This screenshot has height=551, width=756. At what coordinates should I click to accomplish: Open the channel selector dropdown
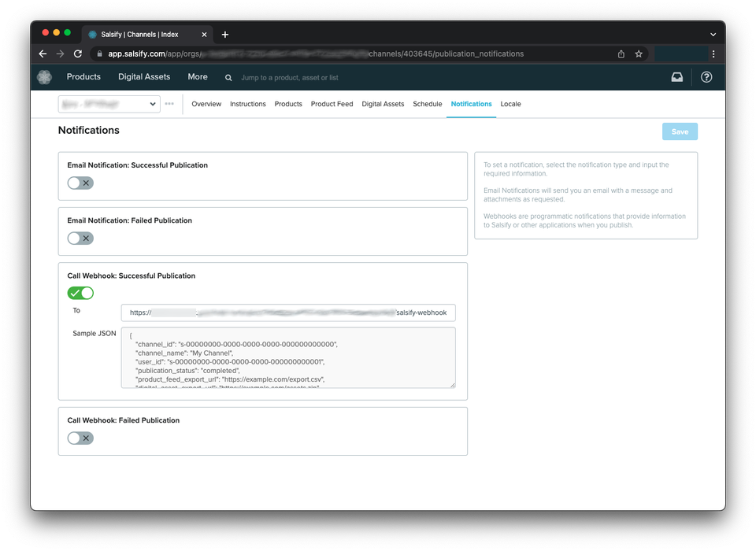tap(109, 104)
